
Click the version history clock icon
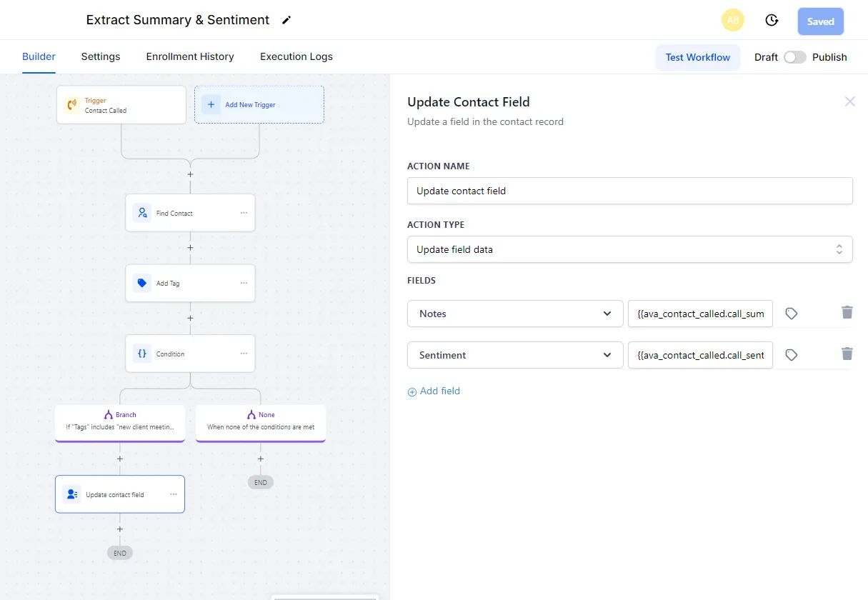(x=772, y=21)
